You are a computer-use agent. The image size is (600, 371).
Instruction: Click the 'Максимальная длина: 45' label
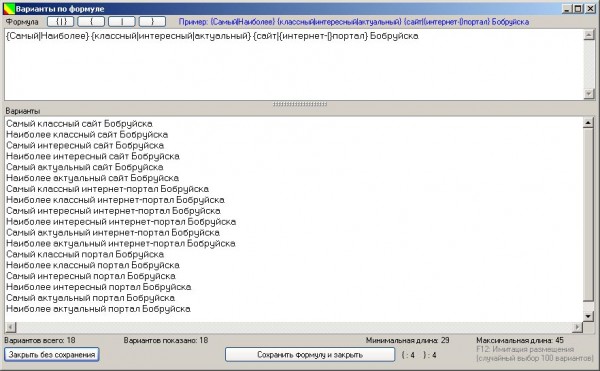click(520, 340)
